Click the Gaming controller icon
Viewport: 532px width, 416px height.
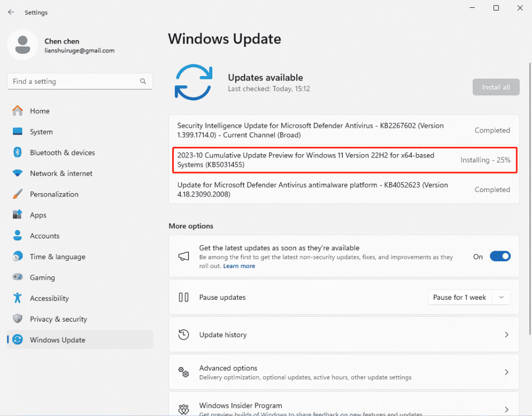17,278
